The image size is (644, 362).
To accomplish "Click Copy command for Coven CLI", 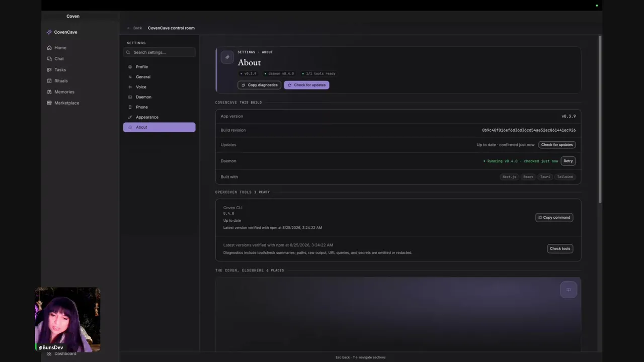I will point(554,218).
